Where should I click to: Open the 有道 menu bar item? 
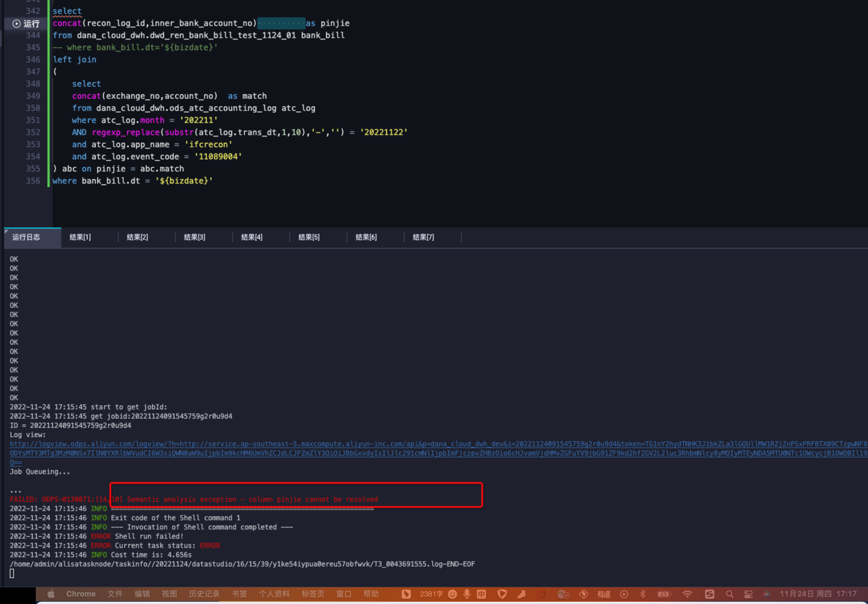click(604, 594)
